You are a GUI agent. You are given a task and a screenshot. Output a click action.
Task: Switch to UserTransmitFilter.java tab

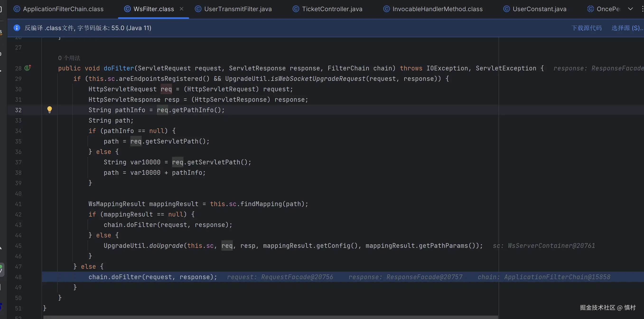click(x=238, y=9)
